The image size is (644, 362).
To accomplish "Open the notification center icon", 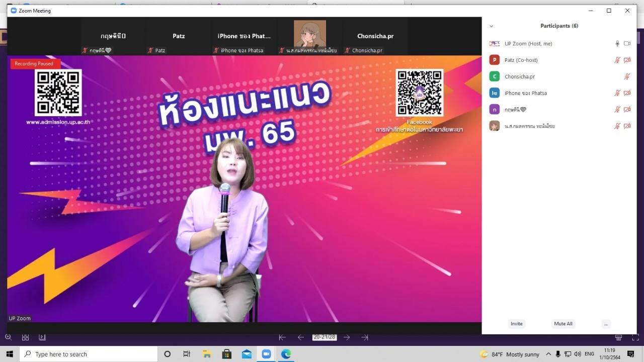I will coord(631,354).
